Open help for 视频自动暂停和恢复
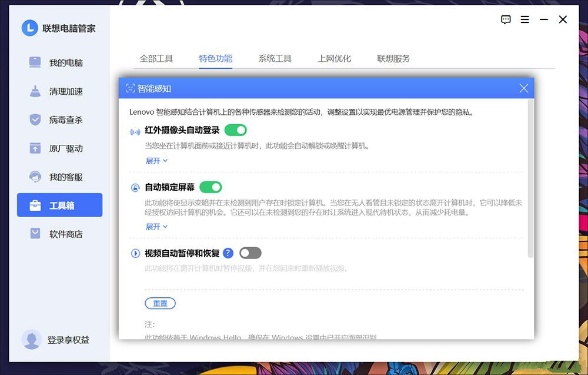Image resolution: width=588 pixels, height=375 pixels. 228,253
